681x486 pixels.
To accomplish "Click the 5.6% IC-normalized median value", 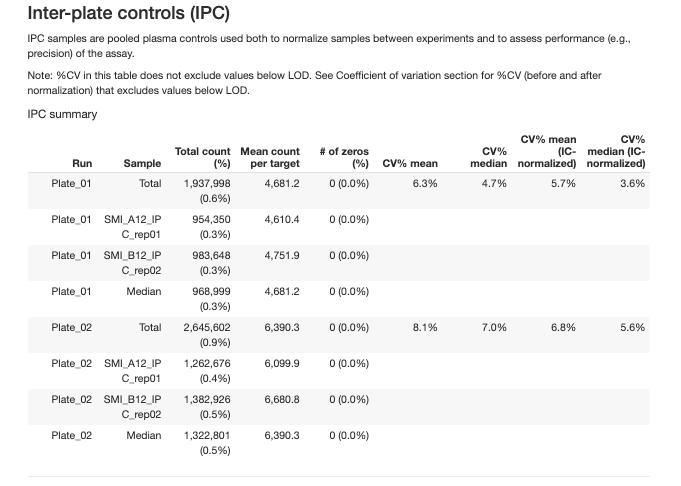I will (x=632, y=327).
